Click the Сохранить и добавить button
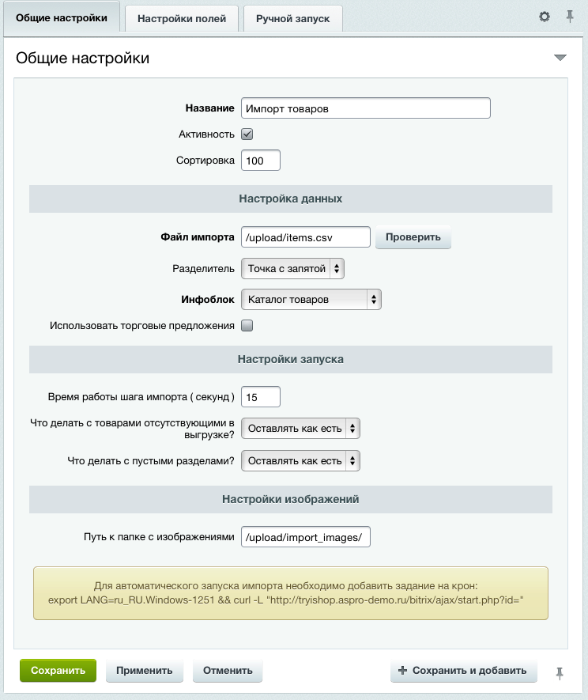 (x=463, y=671)
